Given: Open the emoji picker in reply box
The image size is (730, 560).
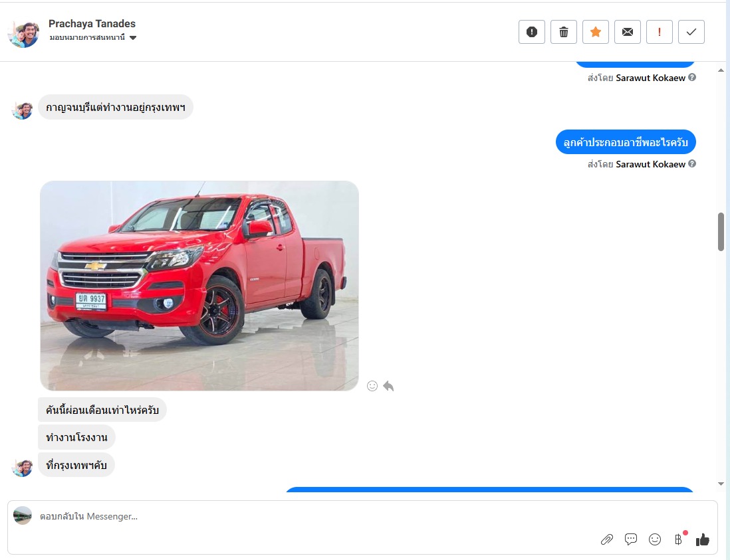Looking at the screenshot, I should click(x=655, y=539).
